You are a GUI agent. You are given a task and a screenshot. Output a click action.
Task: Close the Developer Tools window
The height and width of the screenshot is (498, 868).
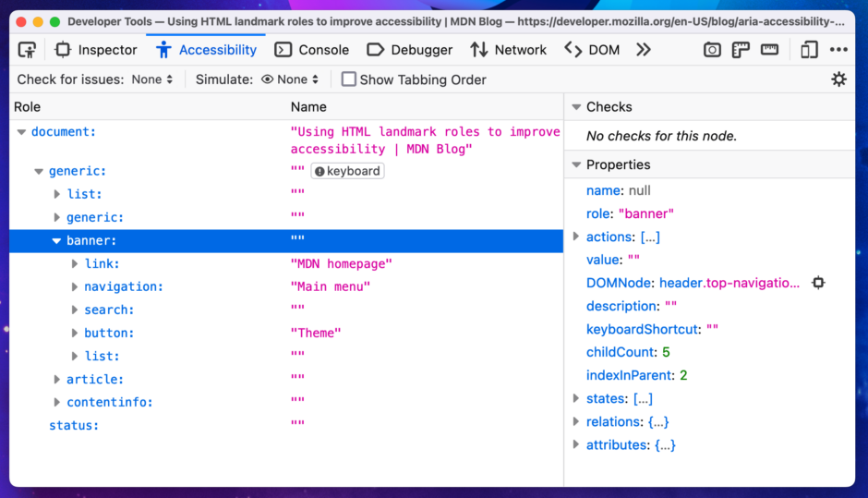(x=21, y=22)
